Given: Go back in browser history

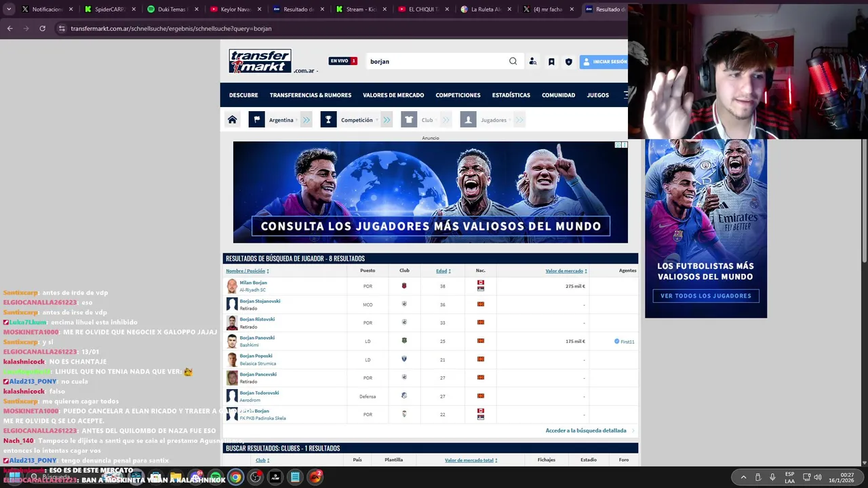Looking at the screenshot, I should point(9,28).
